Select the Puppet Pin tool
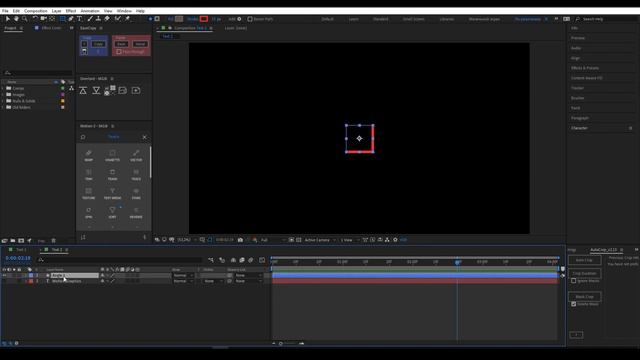The image size is (640, 360). click(x=127, y=19)
